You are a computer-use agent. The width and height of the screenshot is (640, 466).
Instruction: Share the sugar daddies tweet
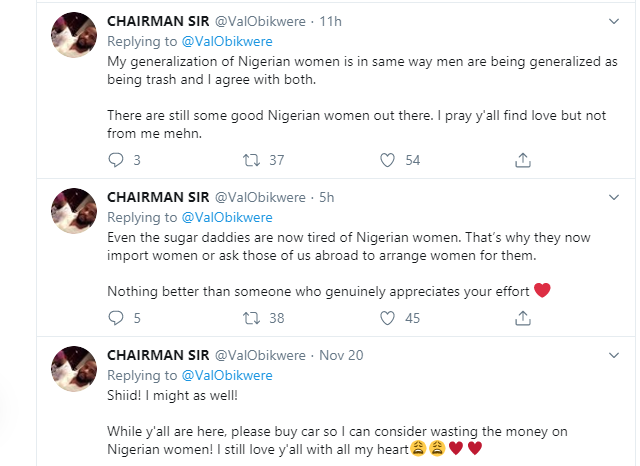522,319
